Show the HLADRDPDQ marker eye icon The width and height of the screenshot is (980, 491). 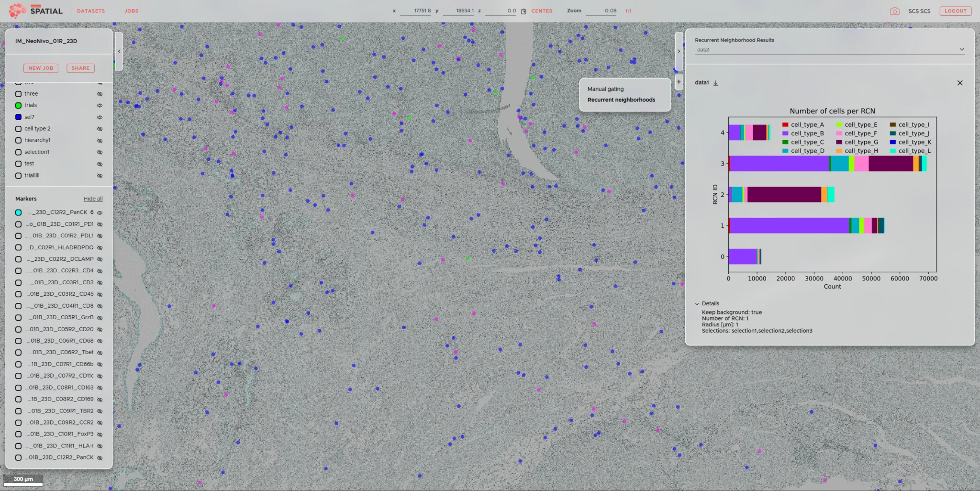pos(100,247)
